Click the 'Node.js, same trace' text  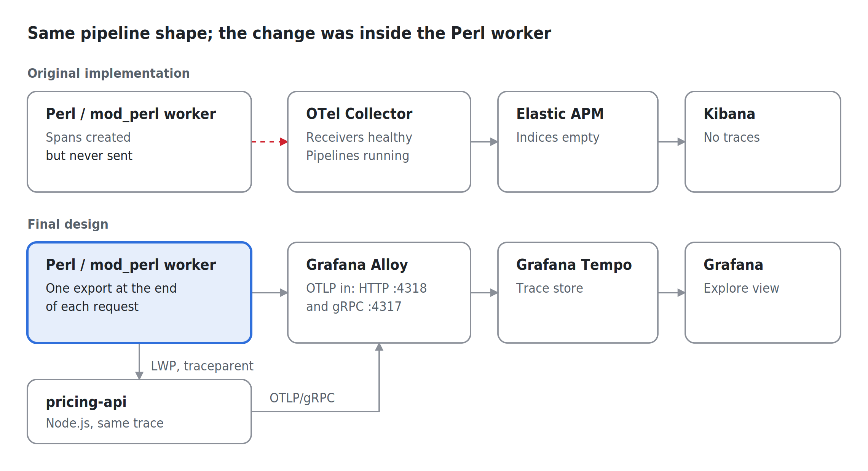105,423
